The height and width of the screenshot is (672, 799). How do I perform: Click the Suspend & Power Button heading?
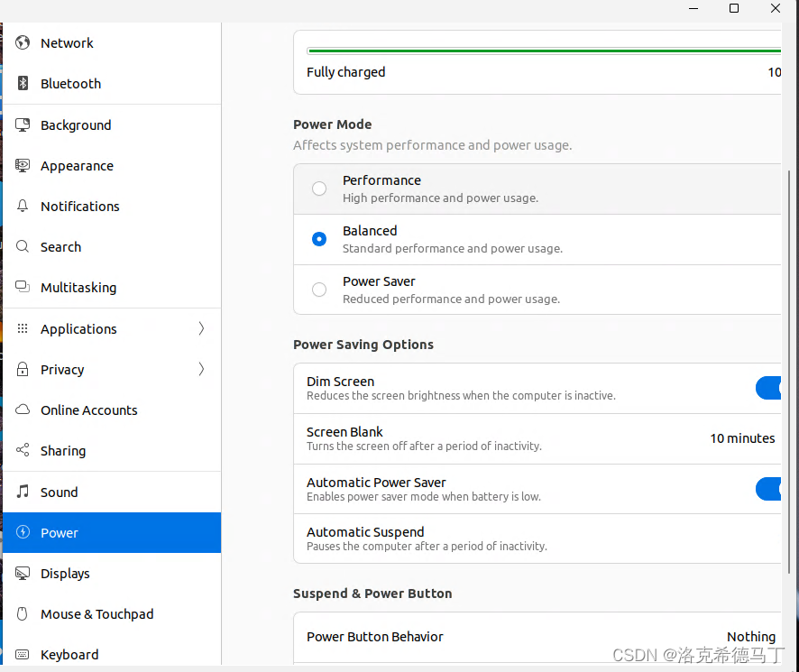372,594
